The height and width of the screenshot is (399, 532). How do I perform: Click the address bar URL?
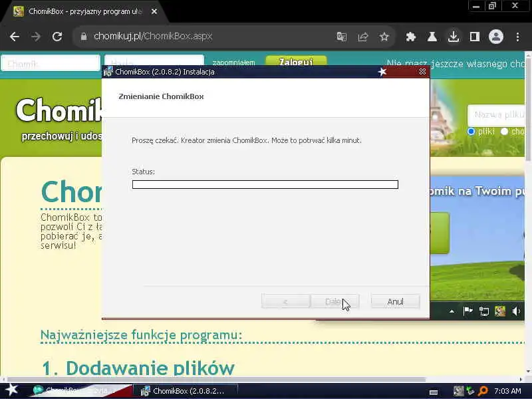153,37
